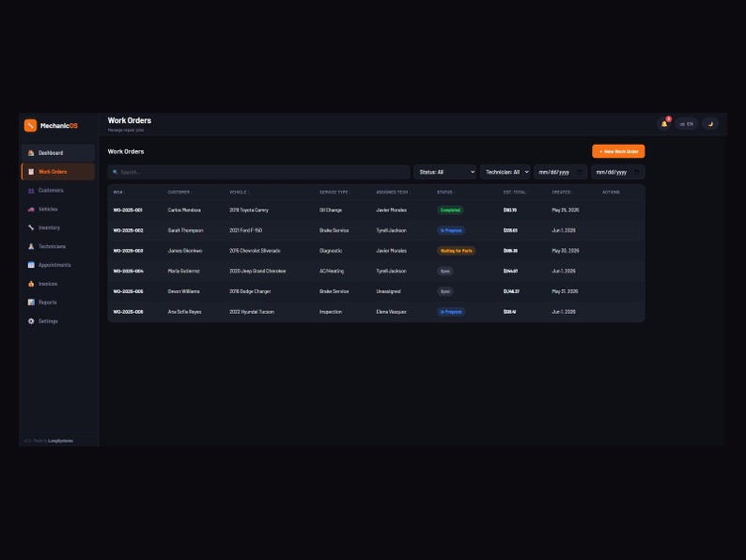This screenshot has height=560, width=746.
Task: Click customer Carlos Mendoza
Action: [x=184, y=210]
